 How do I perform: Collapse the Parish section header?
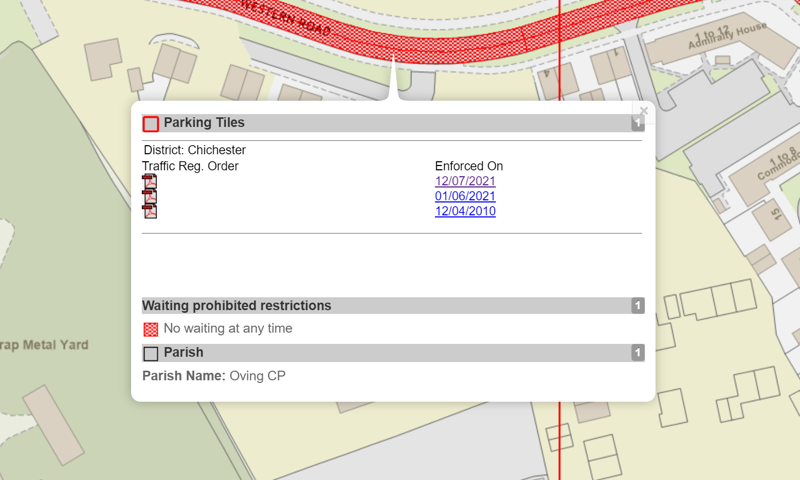coord(390,353)
